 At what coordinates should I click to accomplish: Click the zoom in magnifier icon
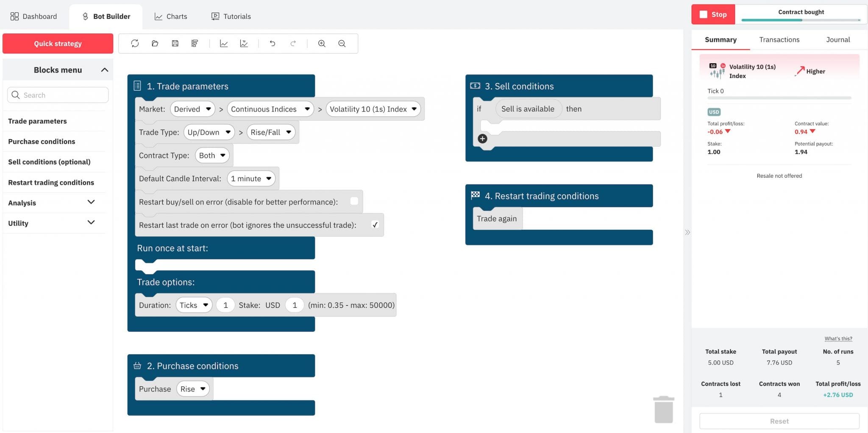[322, 43]
